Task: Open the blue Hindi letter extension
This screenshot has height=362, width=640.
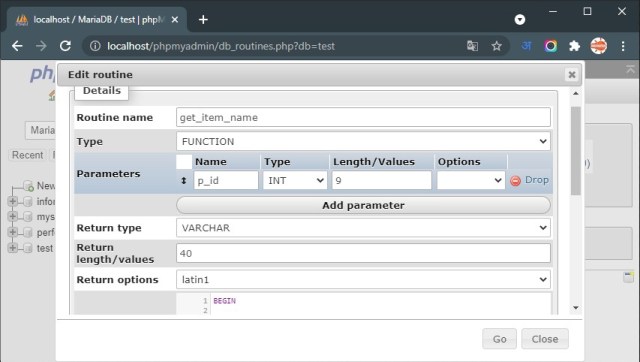Action: coord(527,46)
